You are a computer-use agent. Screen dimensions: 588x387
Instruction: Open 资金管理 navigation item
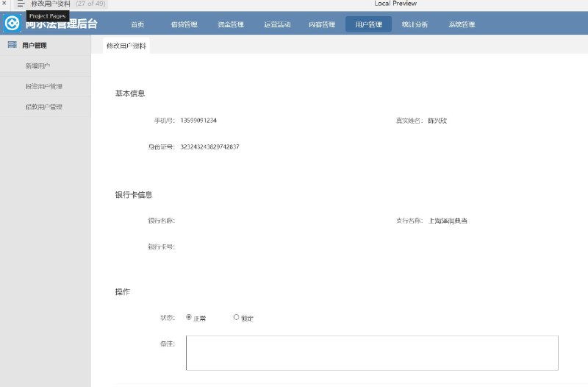[x=231, y=24]
